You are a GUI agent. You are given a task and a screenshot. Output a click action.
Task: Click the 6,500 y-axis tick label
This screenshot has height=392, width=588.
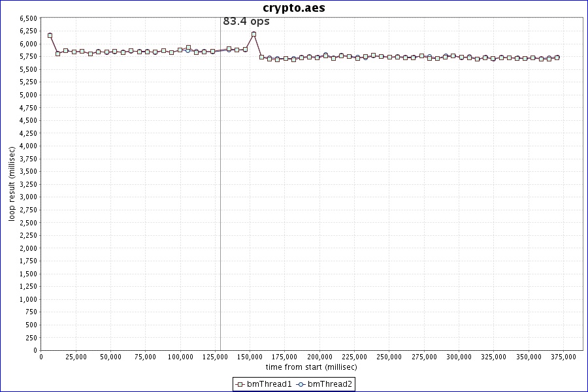28,18
